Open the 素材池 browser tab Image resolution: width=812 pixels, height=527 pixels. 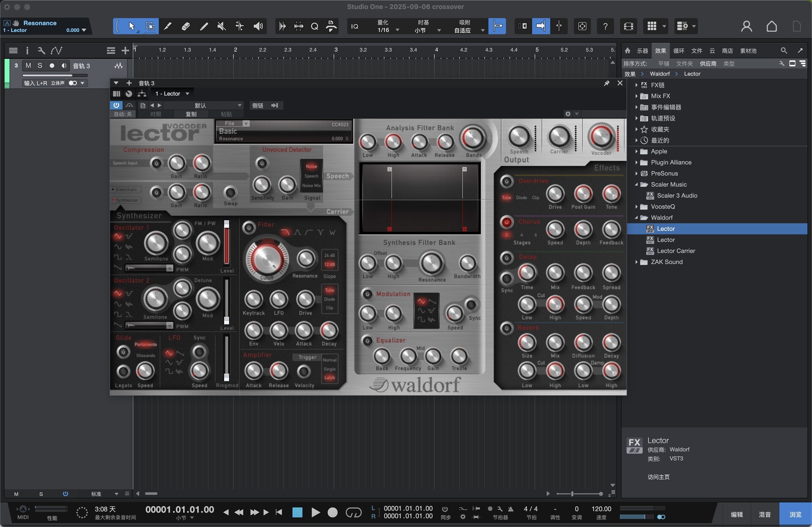click(x=748, y=51)
